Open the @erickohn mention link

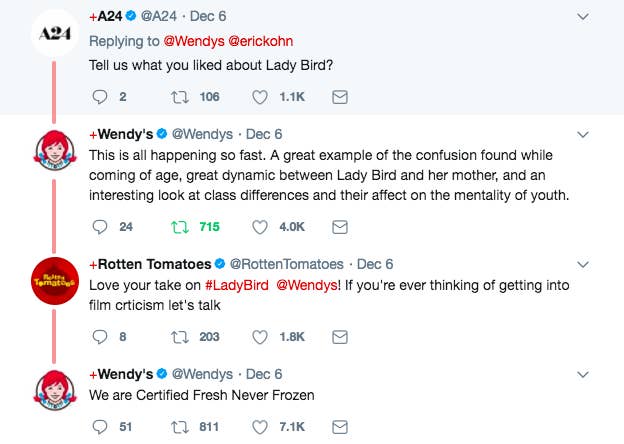tap(261, 41)
